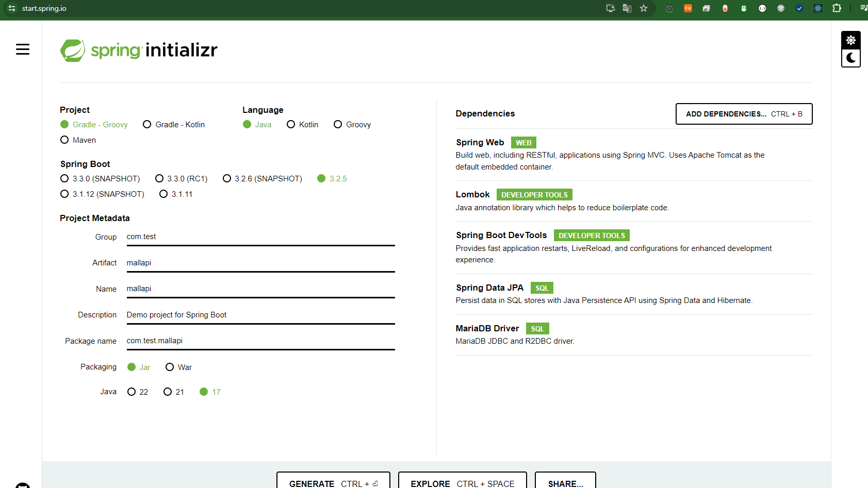Click the stacked windows extension icon
Screen dimensions: 868x488
coord(707,8)
